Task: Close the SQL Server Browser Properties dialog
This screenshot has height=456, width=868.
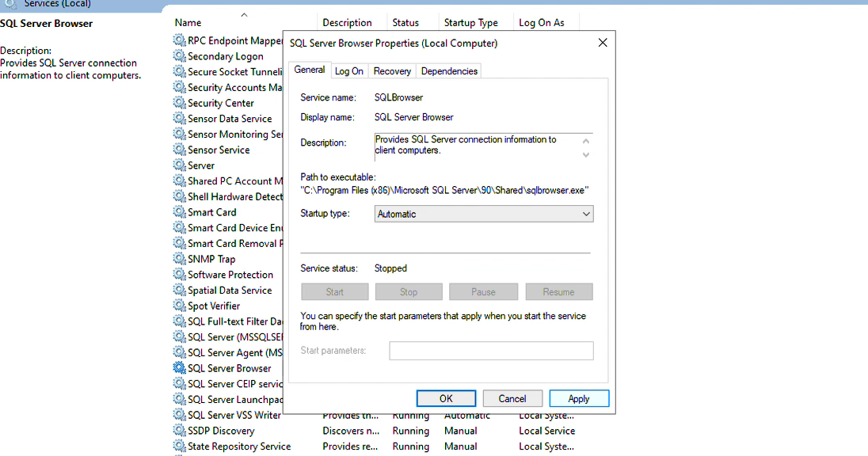Action: 603,43
